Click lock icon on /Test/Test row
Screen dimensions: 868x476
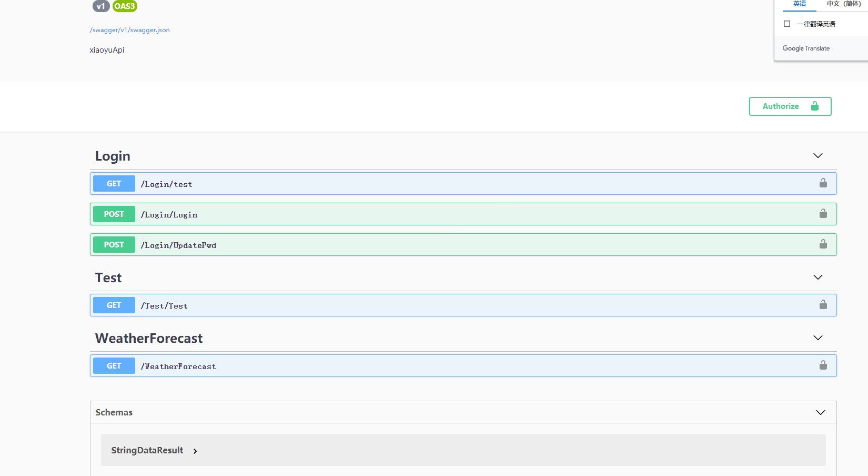[823, 305]
